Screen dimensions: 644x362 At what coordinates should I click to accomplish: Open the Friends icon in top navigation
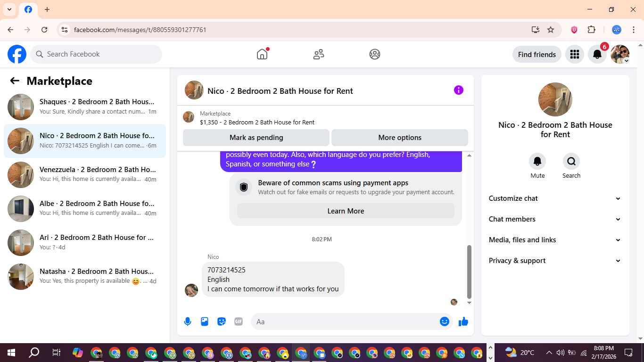pos(319,54)
